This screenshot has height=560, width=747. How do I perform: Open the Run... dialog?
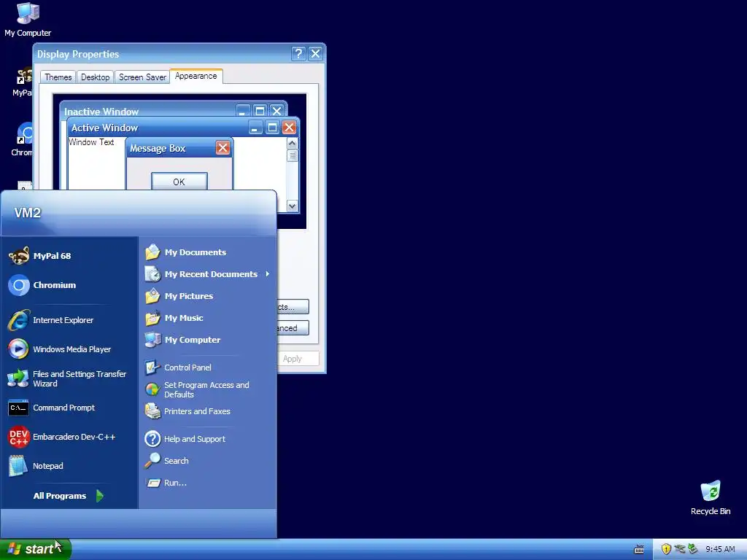pos(207,483)
